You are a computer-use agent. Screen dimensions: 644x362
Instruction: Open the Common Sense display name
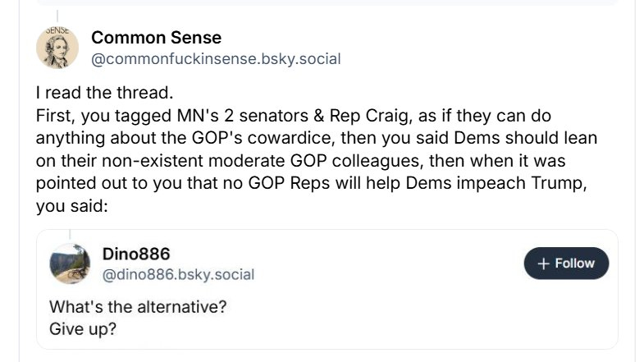coord(156,38)
